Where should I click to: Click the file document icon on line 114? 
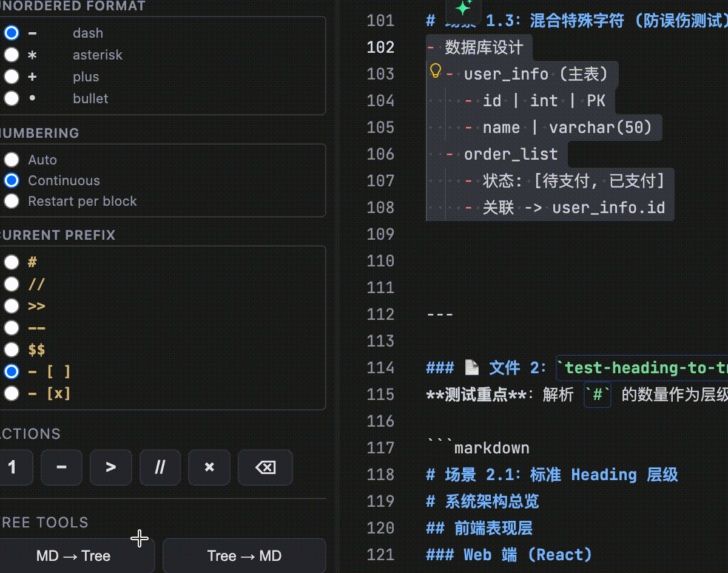[x=471, y=368]
